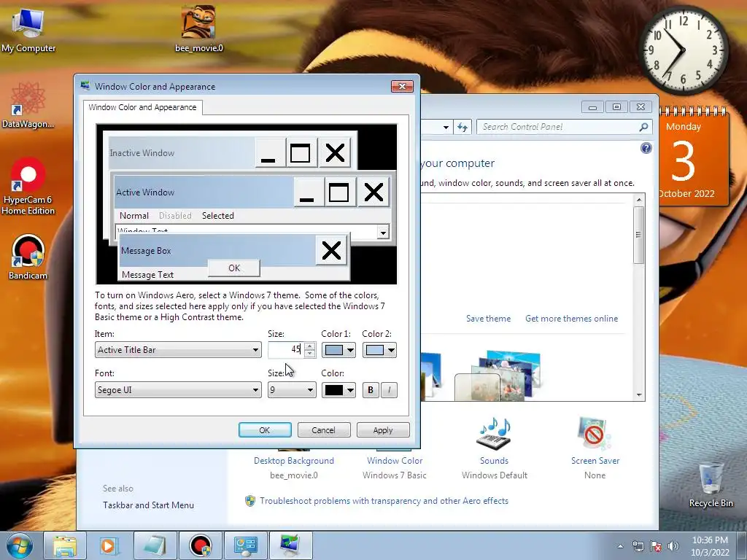This screenshot has width=747, height=560.
Task: Click OK in the appearance dialog
Action: 265,430
